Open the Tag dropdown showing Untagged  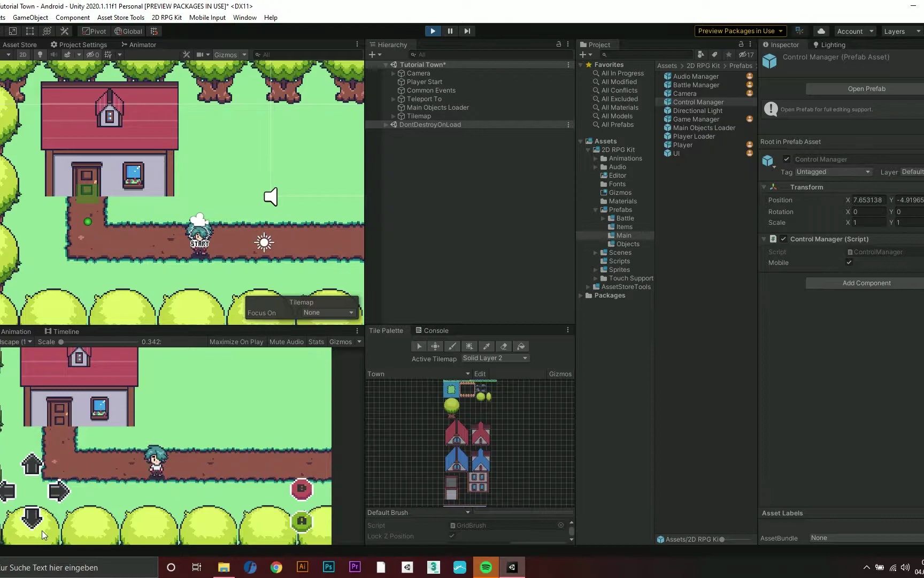(834, 172)
